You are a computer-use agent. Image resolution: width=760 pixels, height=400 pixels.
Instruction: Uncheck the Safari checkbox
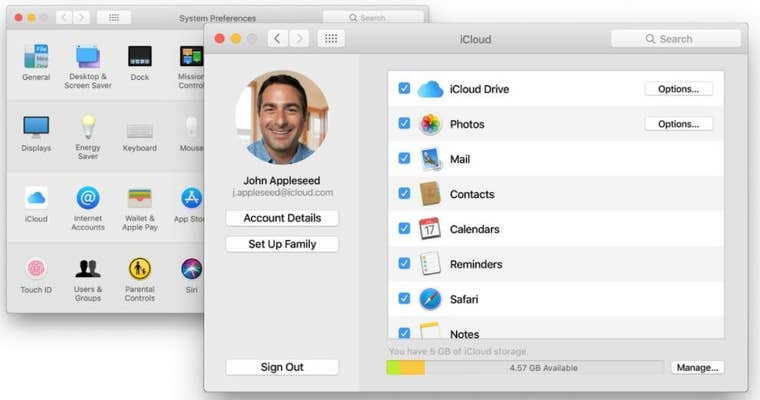pos(404,298)
